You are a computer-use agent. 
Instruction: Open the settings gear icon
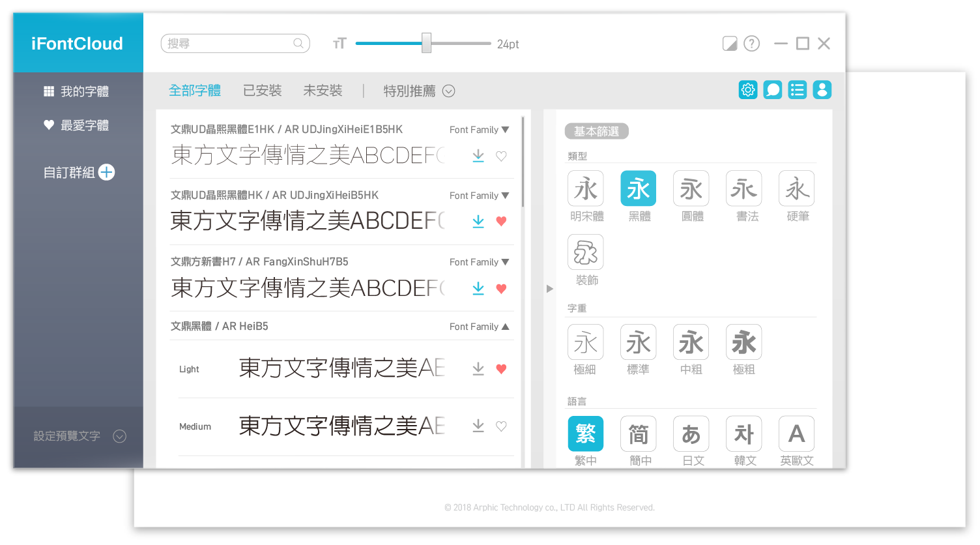coord(747,90)
